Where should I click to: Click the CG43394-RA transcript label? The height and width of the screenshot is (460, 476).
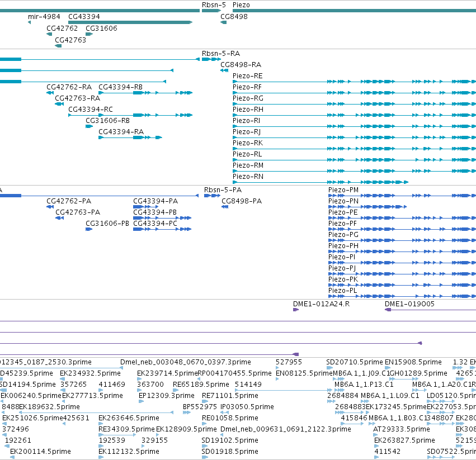[x=121, y=132]
